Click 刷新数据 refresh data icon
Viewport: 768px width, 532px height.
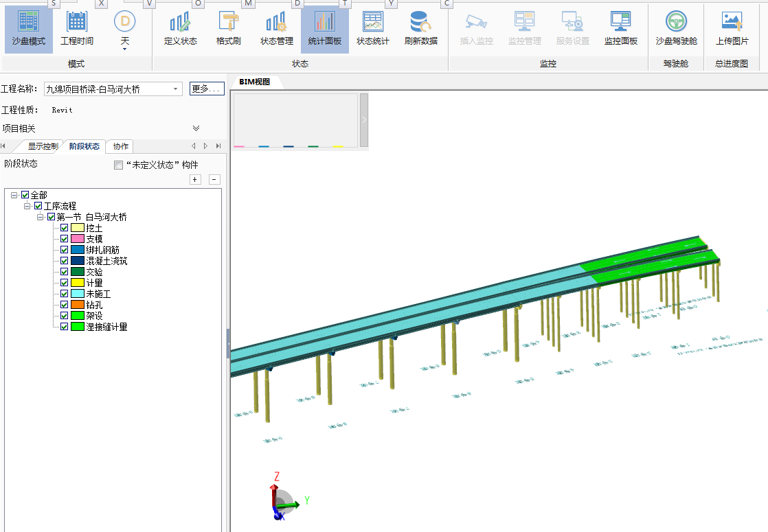click(x=420, y=28)
